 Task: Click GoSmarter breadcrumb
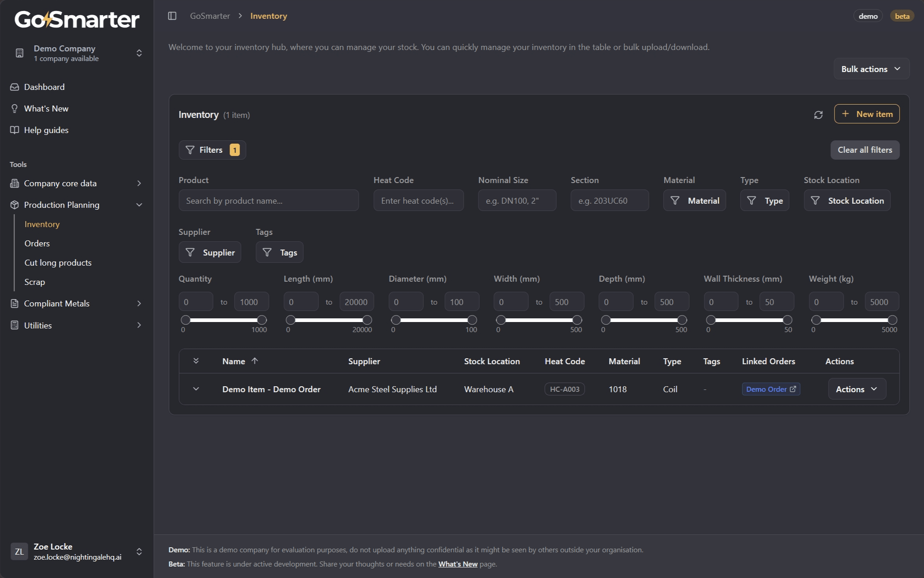pyautogui.click(x=210, y=16)
